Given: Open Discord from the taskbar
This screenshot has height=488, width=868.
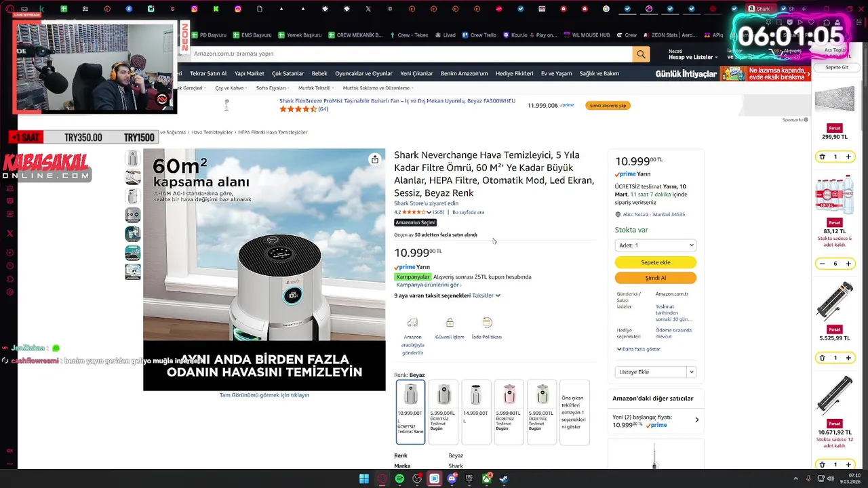Looking at the screenshot, I should click(452, 479).
